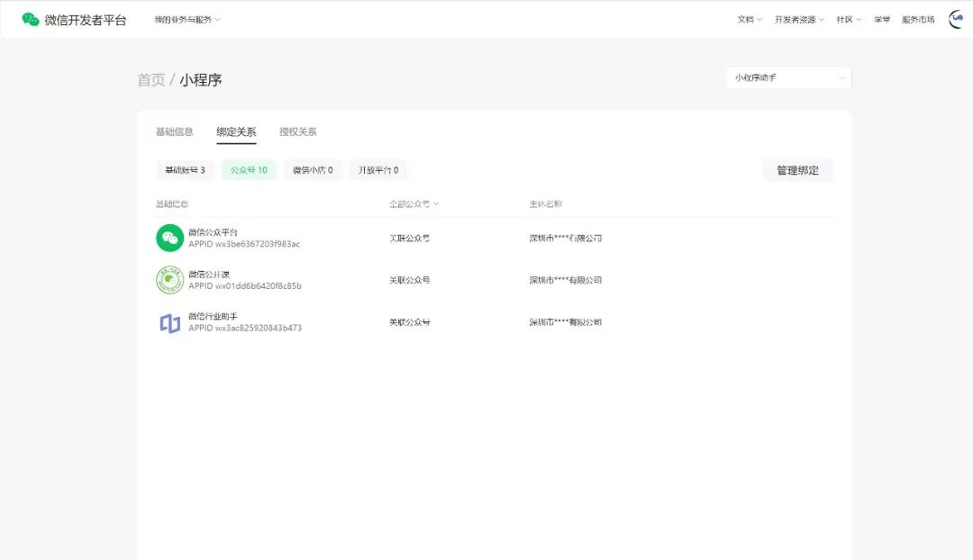Click the company name in the 微信公众平台 row

click(565, 239)
